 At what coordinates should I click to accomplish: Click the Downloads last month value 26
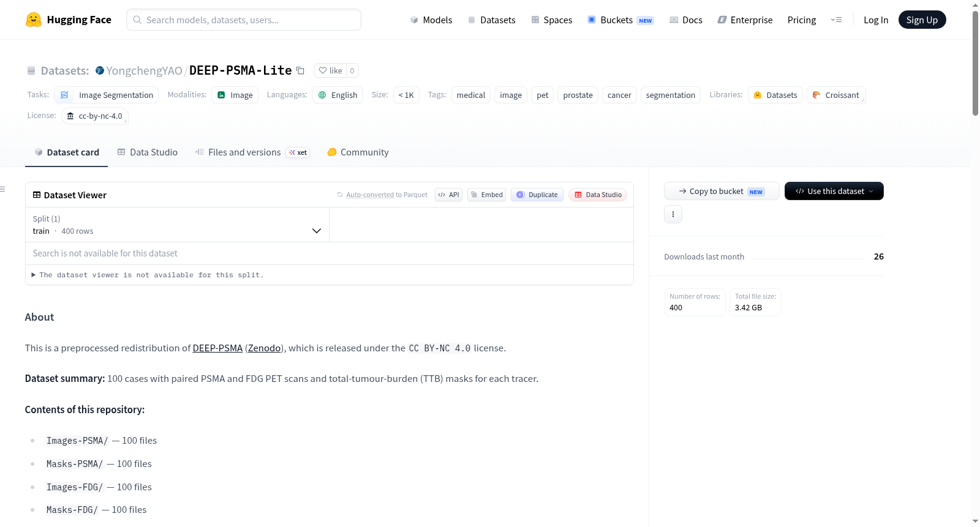tap(879, 256)
